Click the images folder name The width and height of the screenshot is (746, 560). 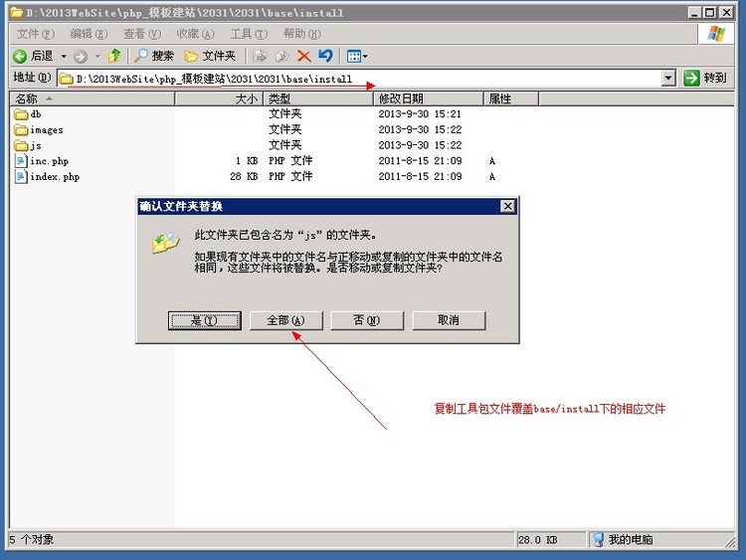[x=47, y=130]
